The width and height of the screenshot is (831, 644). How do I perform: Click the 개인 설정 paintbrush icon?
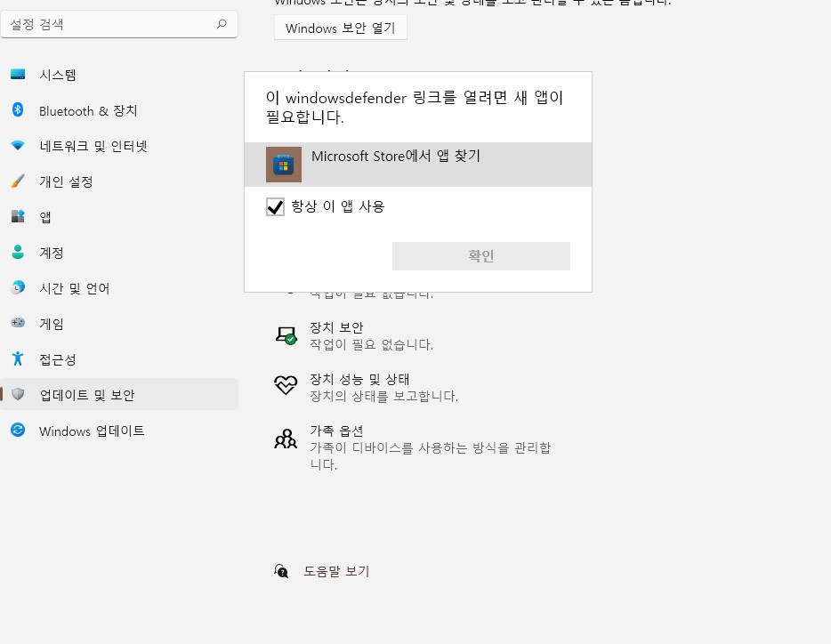[18, 181]
